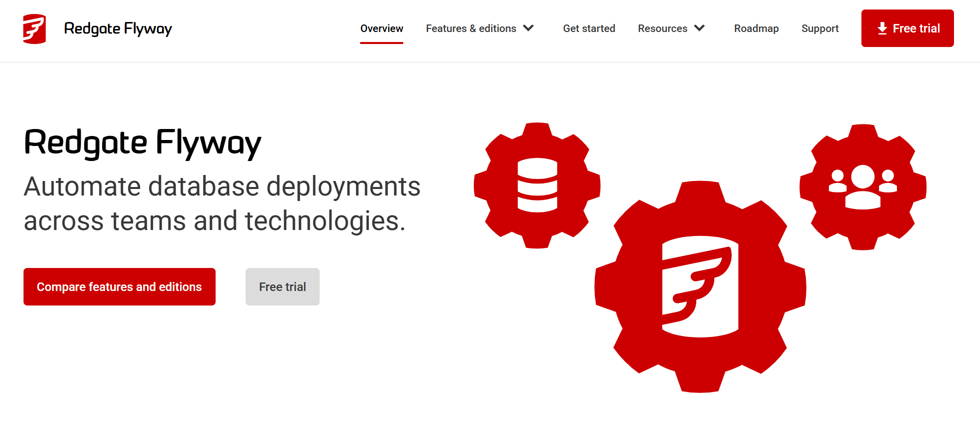Click the team users gear icon
Screen dimensions: 980x426
[863, 187]
